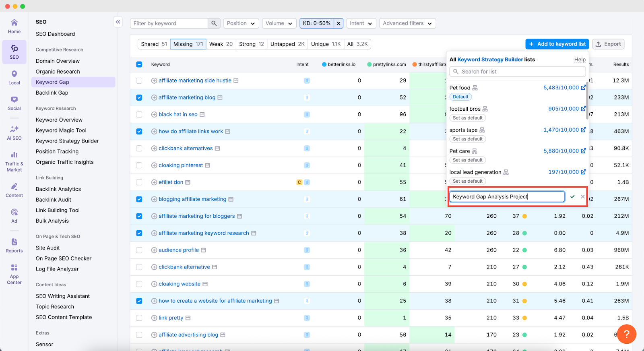Open Pet food list external link icon
This screenshot has width=644, height=351.
pyautogui.click(x=583, y=88)
